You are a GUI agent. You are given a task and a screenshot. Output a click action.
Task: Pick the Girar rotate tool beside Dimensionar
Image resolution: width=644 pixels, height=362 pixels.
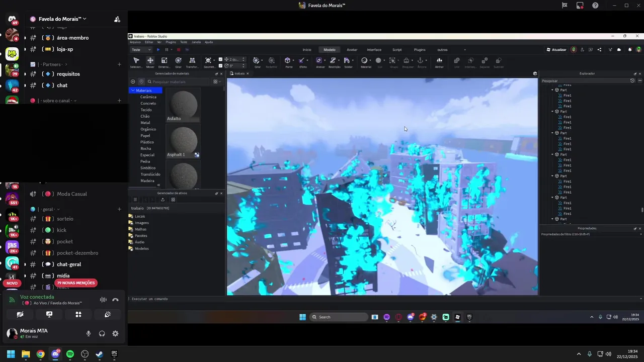[178, 62]
